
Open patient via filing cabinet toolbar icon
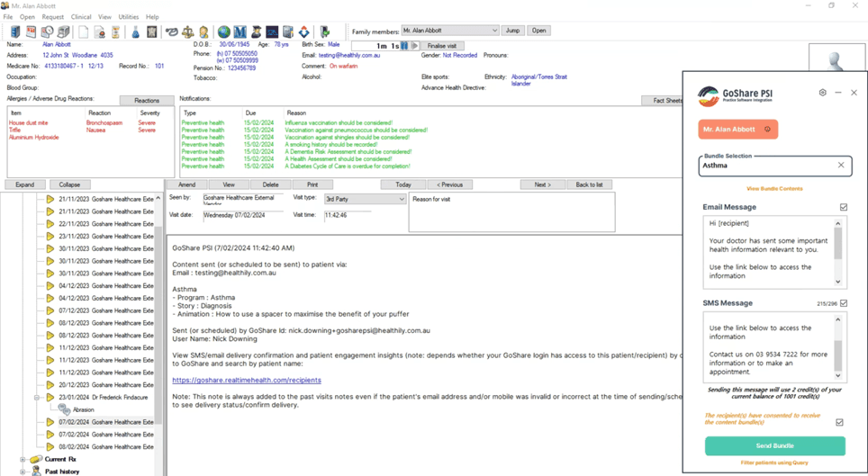coord(15,31)
